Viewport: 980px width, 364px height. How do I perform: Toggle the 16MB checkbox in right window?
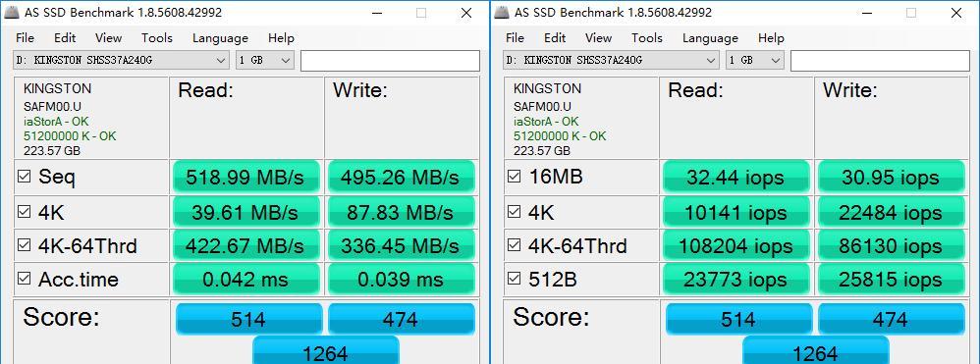pos(515,177)
